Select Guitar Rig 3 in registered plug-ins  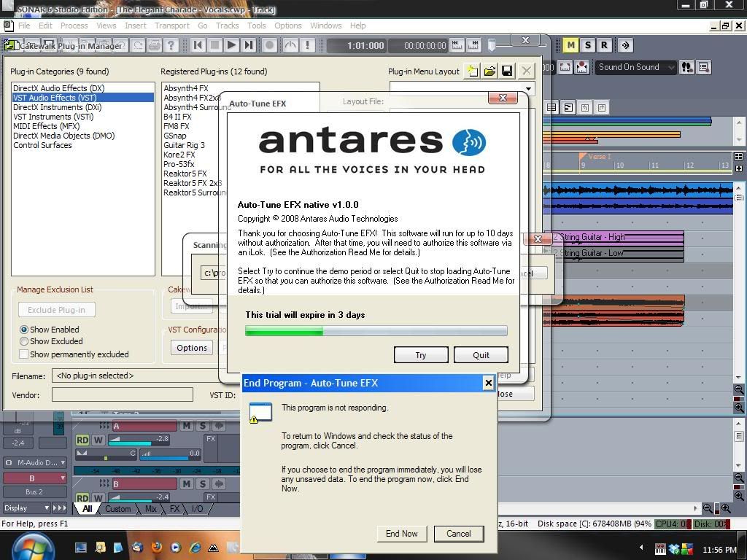click(184, 145)
